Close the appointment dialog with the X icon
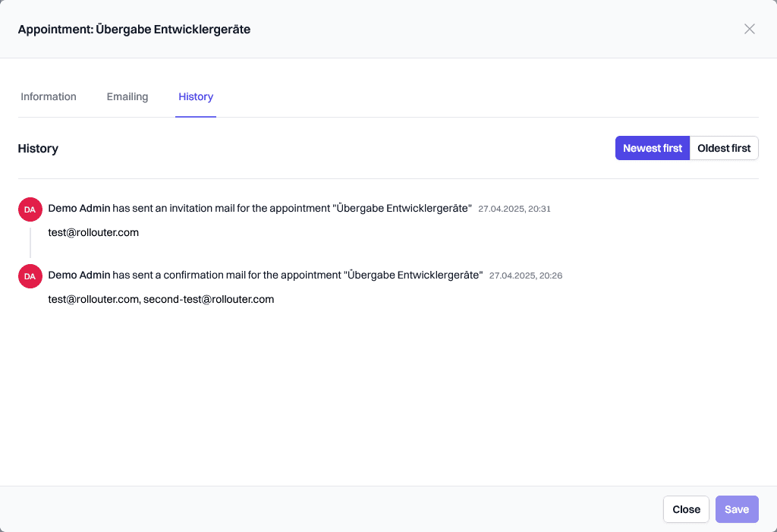The image size is (777, 532). pyautogui.click(x=750, y=29)
